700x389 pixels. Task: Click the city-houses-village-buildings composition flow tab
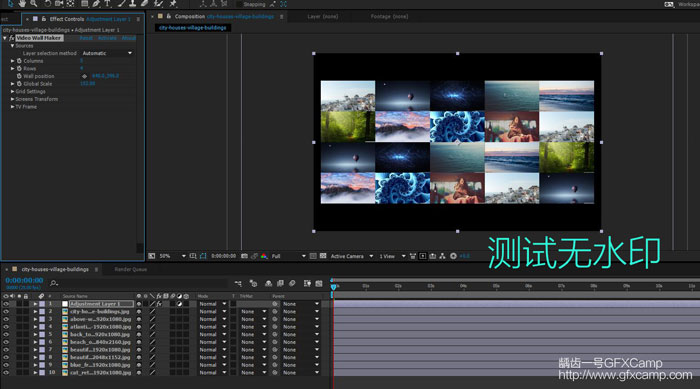point(193,28)
